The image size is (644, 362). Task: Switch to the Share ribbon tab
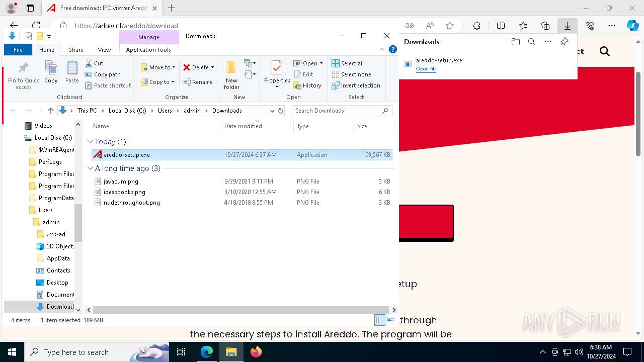pos(76,50)
